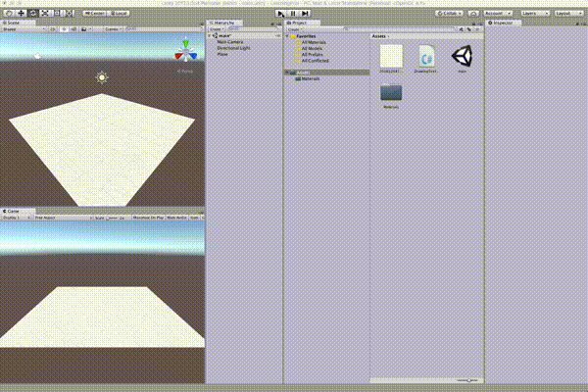Open the Collab dropdown

(x=449, y=13)
